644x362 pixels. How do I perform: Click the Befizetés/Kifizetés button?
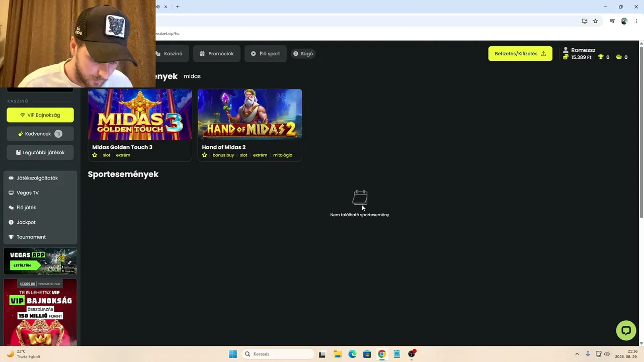point(520,54)
